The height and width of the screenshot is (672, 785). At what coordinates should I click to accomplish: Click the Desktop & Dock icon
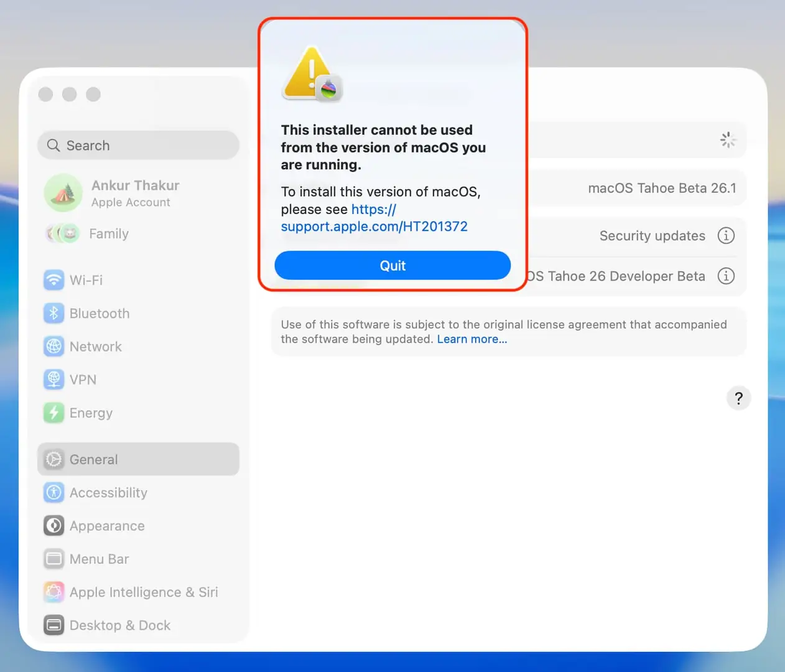(x=53, y=625)
